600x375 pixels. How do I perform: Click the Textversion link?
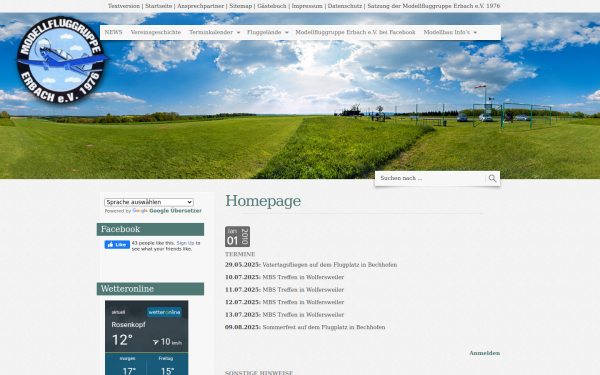tap(124, 6)
